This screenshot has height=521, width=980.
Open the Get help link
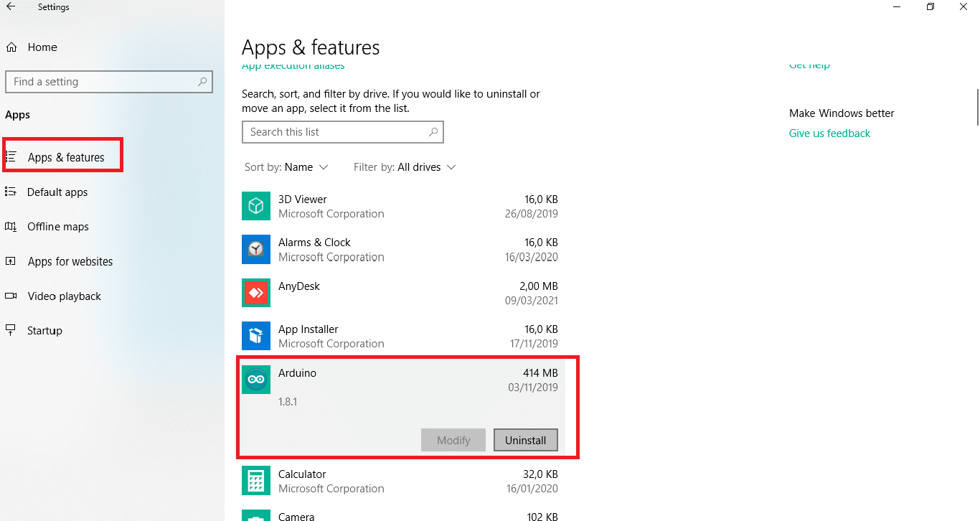(x=809, y=65)
